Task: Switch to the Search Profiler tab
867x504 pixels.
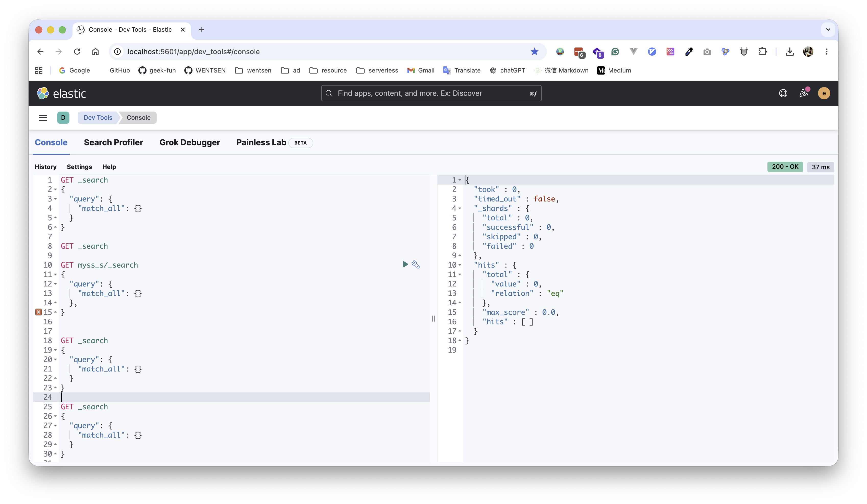Action: pos(113,142)
